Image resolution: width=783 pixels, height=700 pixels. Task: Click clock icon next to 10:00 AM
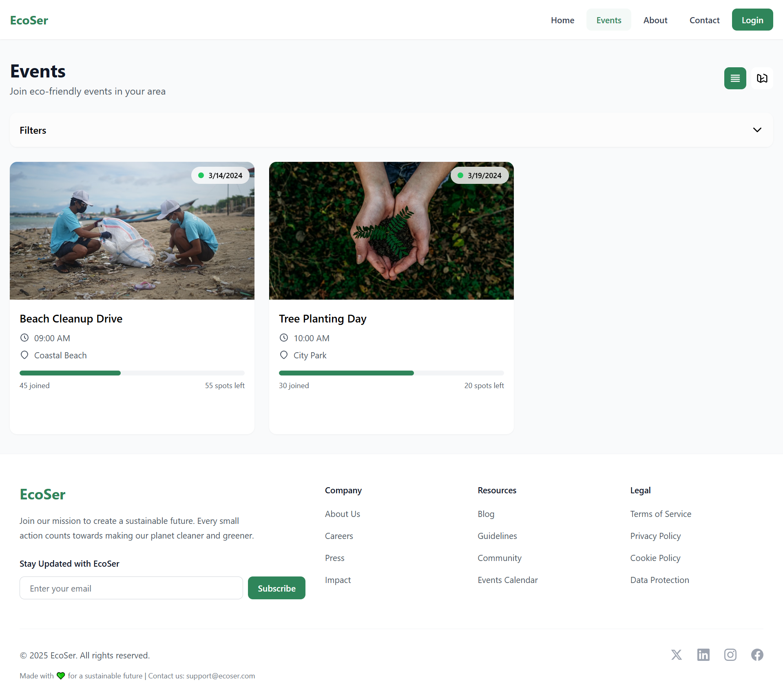coord(284,338)
